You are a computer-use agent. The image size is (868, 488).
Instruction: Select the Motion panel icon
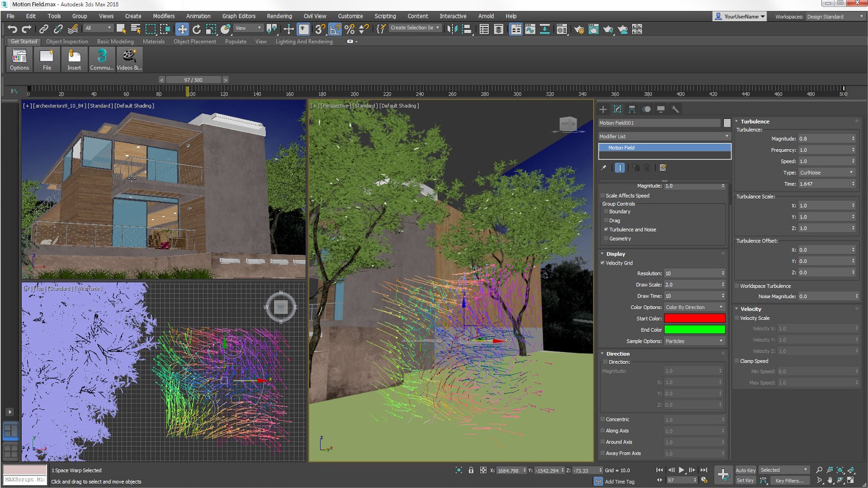[x=646, y=109]
